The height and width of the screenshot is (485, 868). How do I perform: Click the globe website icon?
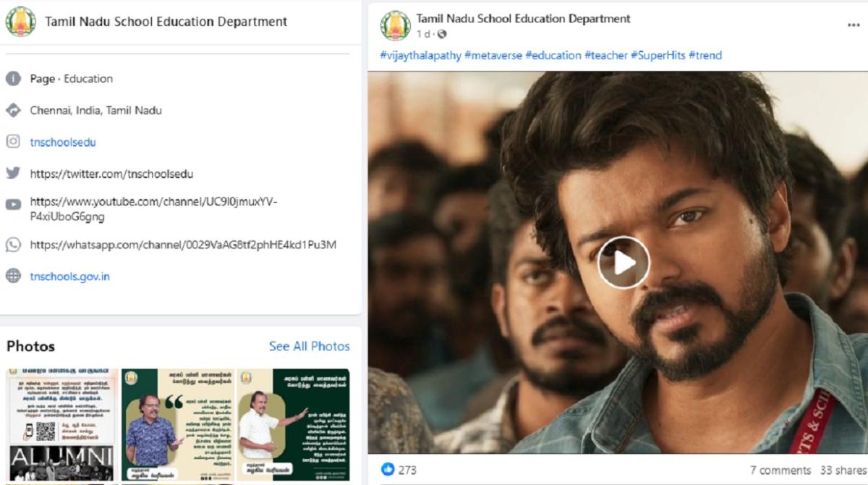(13, 276)
